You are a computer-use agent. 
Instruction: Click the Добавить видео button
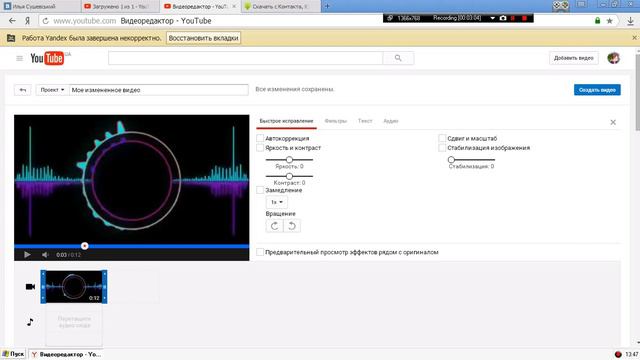573,58
